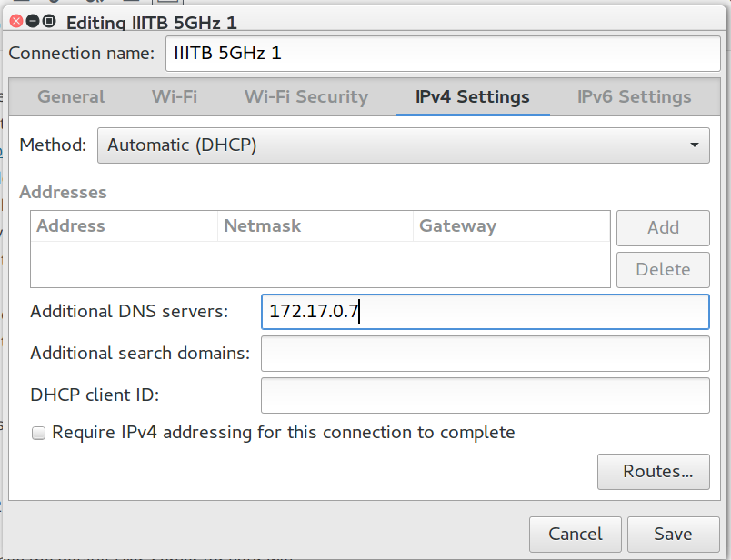Maximize the connection editor window
This screenshot has height=560, width=731.
49,21
